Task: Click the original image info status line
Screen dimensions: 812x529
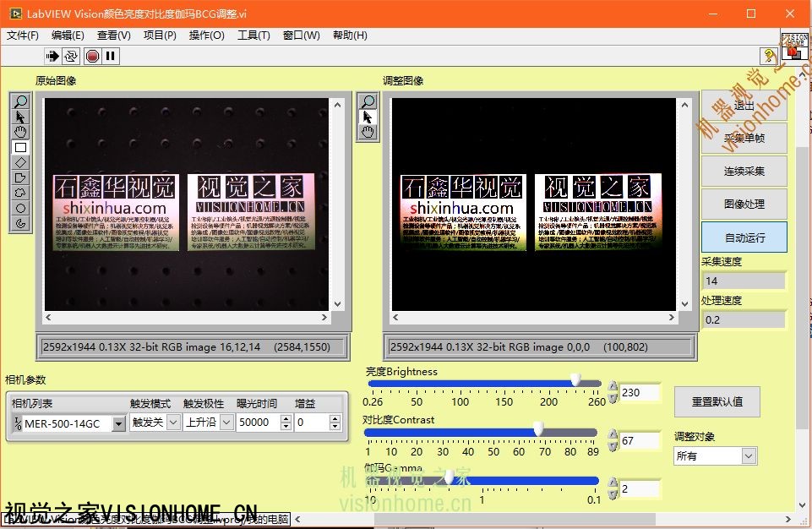Action: point(193,347)
